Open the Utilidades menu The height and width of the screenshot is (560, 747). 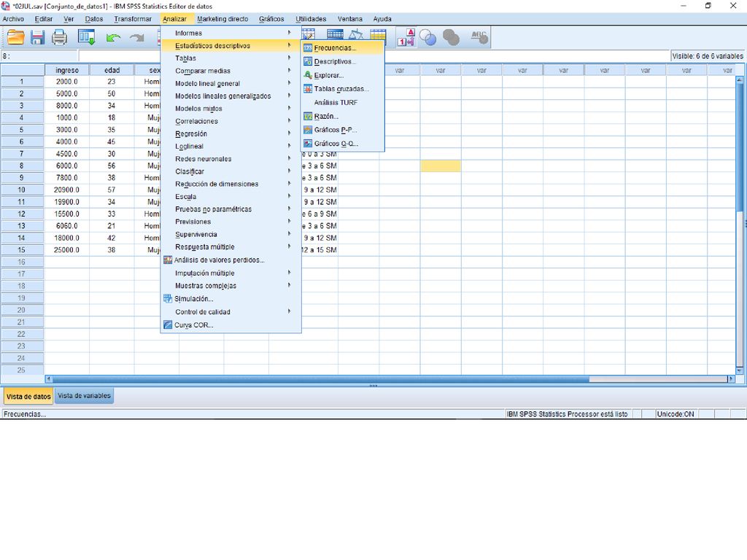point(311,19)
